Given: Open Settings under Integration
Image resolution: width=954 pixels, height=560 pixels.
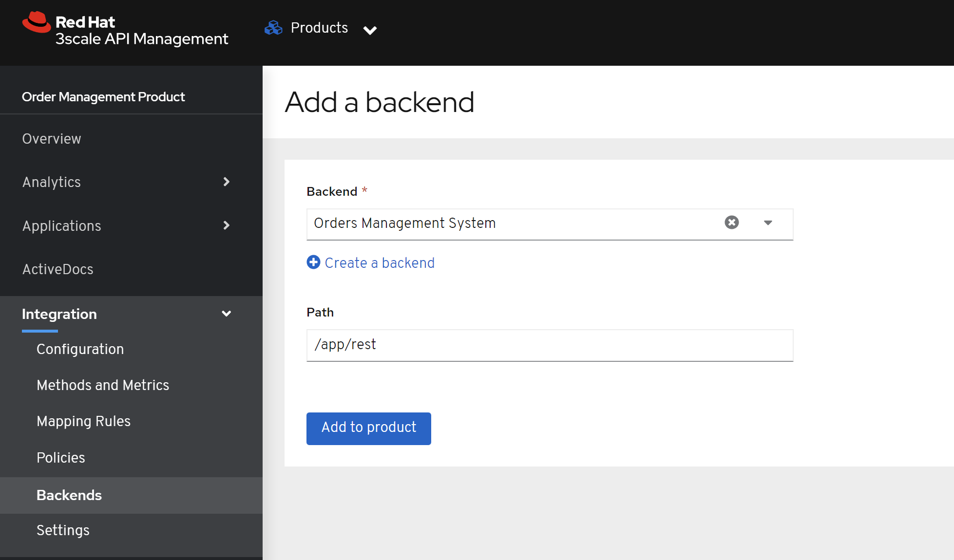Looking at the screenshot, I should [x=63, y=530].
